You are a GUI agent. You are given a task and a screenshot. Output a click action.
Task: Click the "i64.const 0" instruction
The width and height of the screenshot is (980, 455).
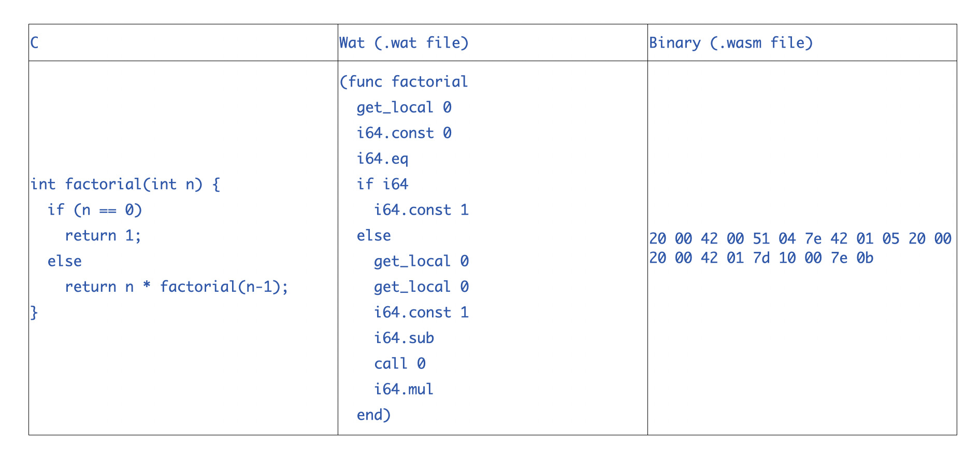pos(404,133)
